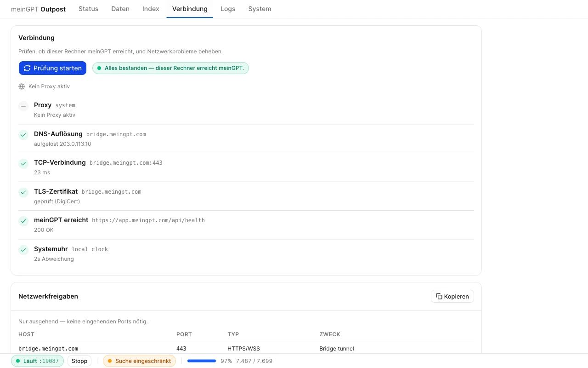Click the '443' port table cell
Image resolution: width=588 pixels, height=368 pixels.
tap(181, 349)
